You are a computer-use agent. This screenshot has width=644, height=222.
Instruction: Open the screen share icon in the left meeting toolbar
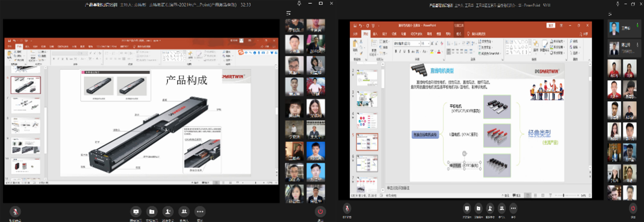point(136,212)
